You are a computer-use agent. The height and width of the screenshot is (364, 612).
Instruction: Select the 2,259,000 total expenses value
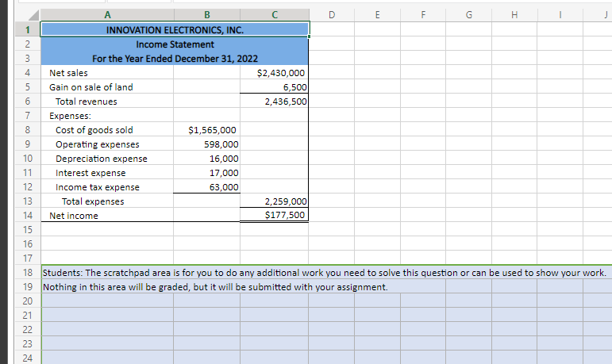pyautogui.click(x=274, y=201)
